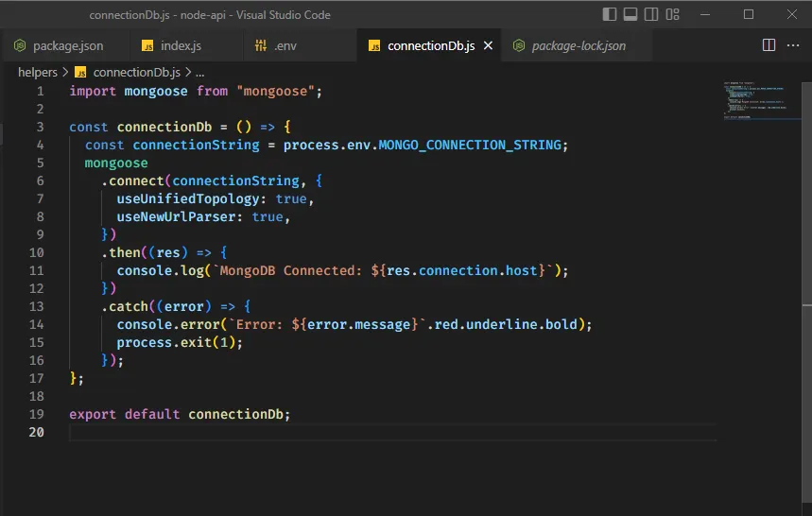Maximize the Visual Studio Code window
812x516 pixels.
749,14
